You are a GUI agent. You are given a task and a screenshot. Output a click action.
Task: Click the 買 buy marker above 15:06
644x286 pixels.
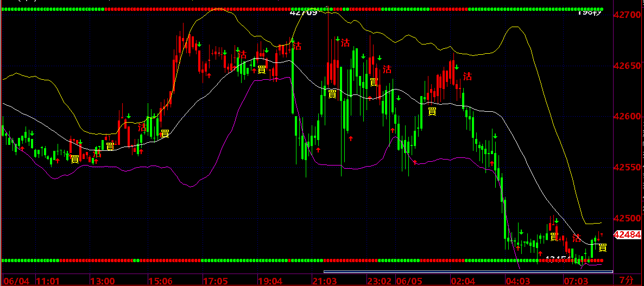tap(165, 133)
